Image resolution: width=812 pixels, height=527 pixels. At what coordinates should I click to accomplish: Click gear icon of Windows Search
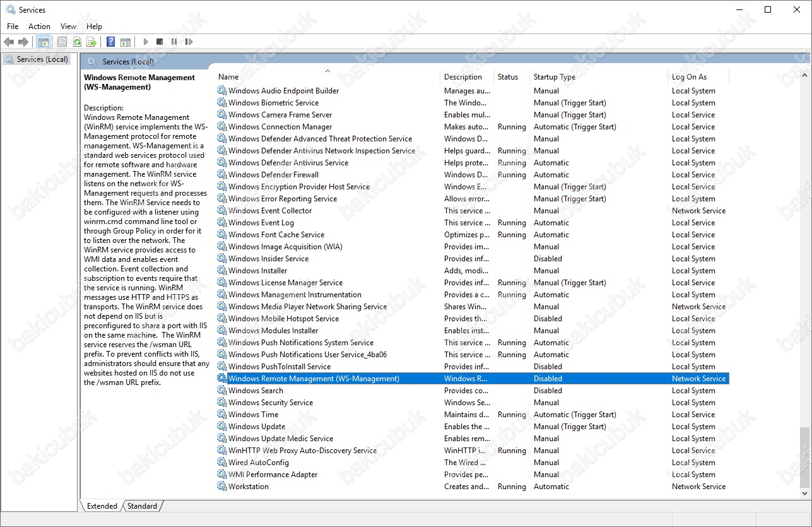pos(221,391)
